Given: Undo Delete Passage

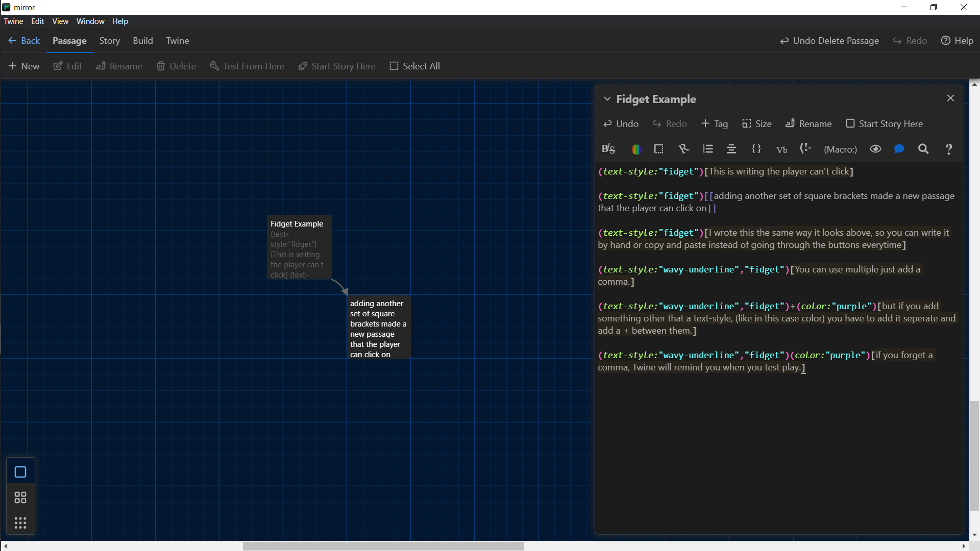Looking at the screenshot, I should click(828, 41).
